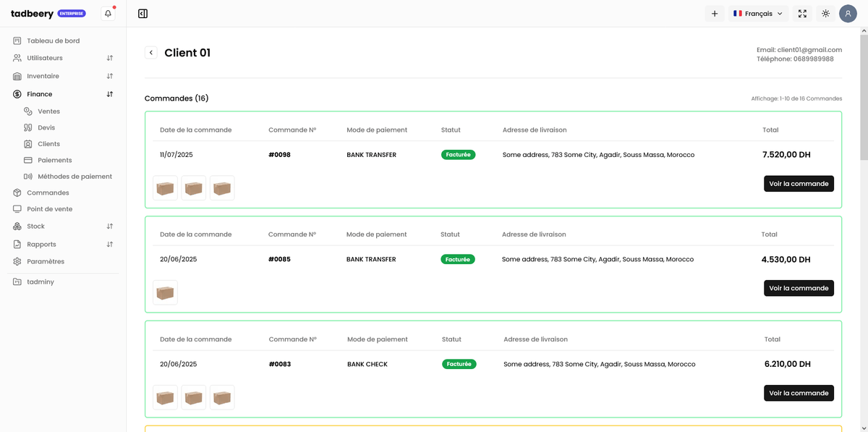868x432 pixels.
Task: Enter fullscreen mode via expand icon
Action: point(802,13)
